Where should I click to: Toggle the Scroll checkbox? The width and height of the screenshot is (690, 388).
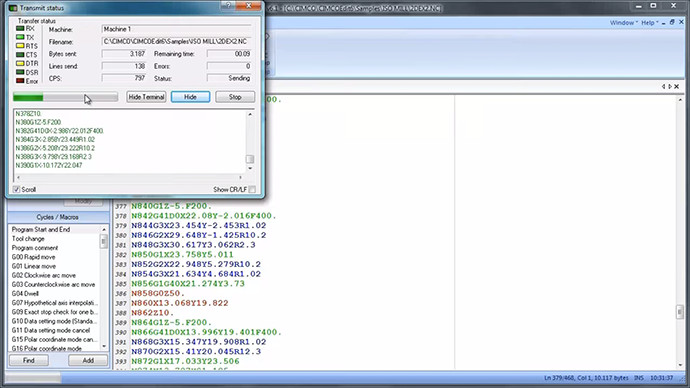pos(16,190)
